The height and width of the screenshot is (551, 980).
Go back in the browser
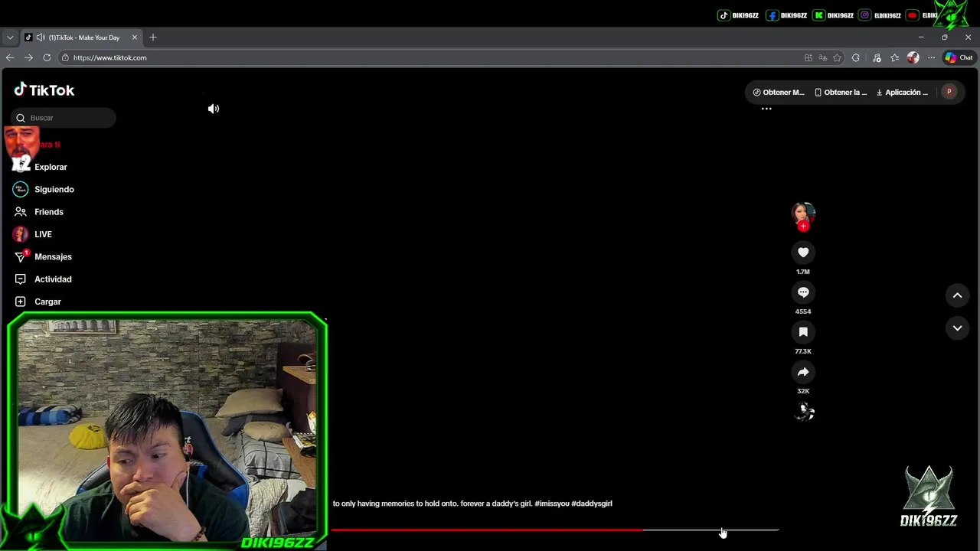(x=10, y=57)
